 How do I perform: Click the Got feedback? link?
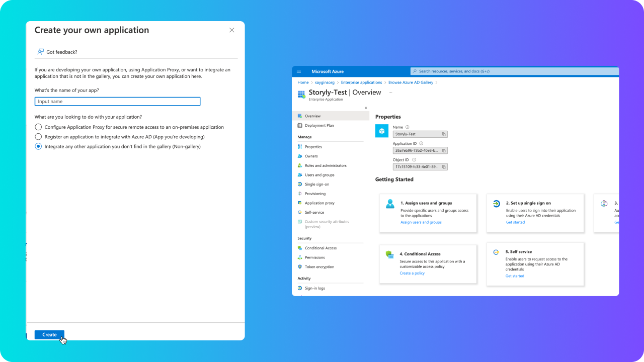62,52
